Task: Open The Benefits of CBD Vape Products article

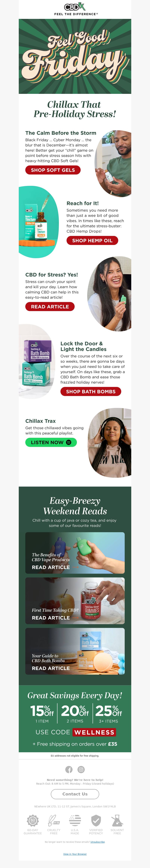Action: [75, 553]
